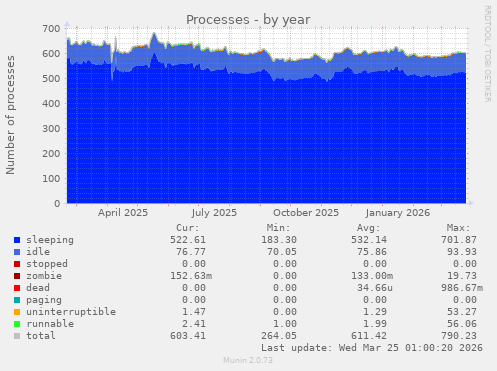The image size is (497, 371).
Task: Click dead average value 34.66u
Action: 375,288
